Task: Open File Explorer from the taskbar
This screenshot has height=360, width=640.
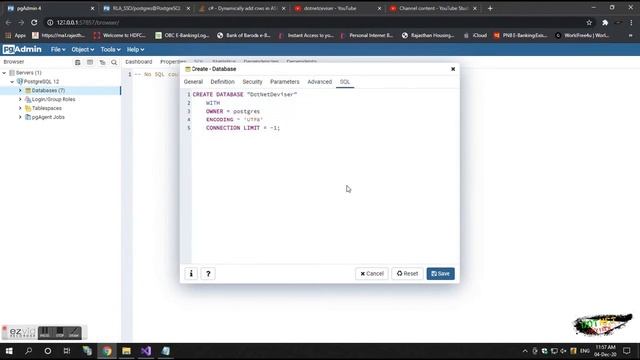Action: point(127,351)
